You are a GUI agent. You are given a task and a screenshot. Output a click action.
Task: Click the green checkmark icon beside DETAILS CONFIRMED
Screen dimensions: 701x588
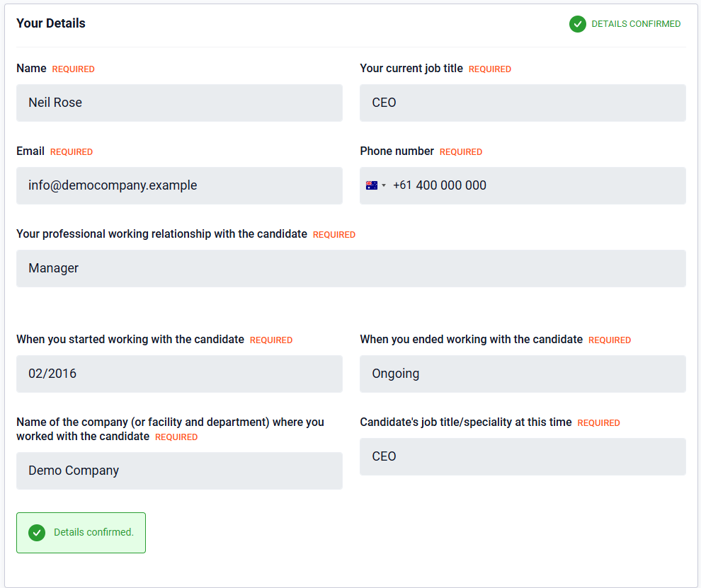[578, 24]
